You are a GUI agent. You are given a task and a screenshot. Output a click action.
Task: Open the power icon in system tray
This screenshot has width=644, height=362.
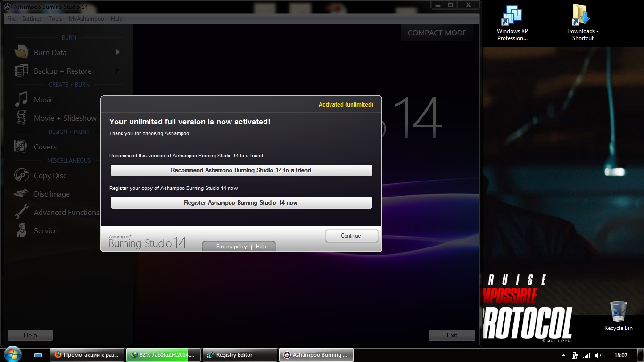[575, 355]
